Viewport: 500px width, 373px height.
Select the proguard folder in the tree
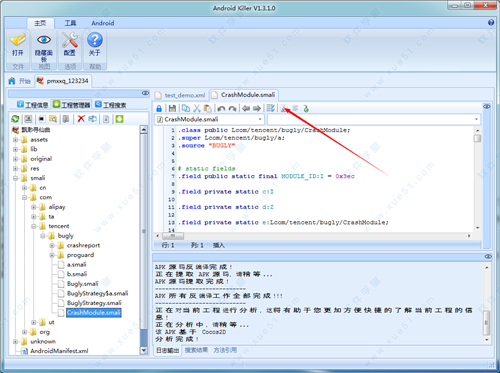point(80,255)
